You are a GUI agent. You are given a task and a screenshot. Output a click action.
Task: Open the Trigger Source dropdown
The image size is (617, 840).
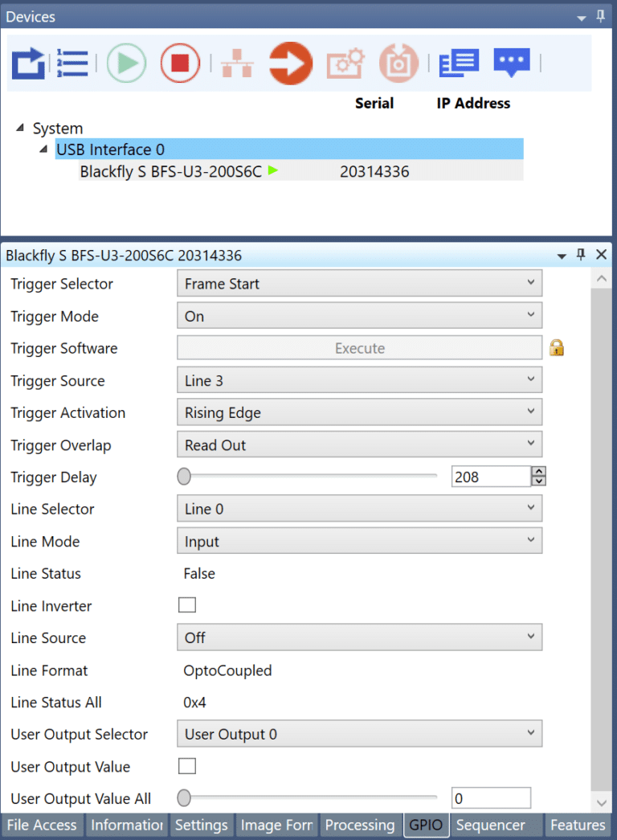tap(359, 380)
